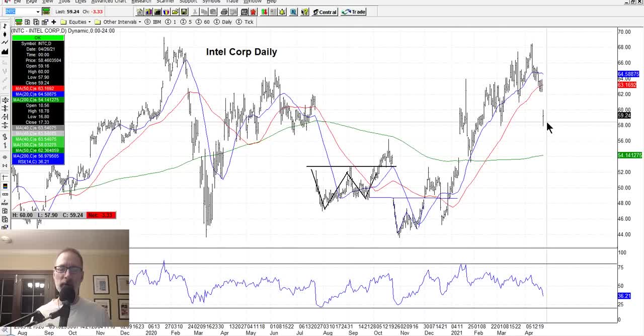
Task: Select the area chart icon in left toolbar
Action: 5,52
